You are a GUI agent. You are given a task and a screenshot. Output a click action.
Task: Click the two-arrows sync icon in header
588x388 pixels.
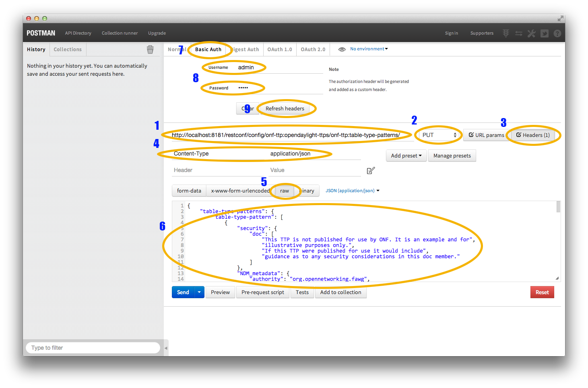coord(519,33)
